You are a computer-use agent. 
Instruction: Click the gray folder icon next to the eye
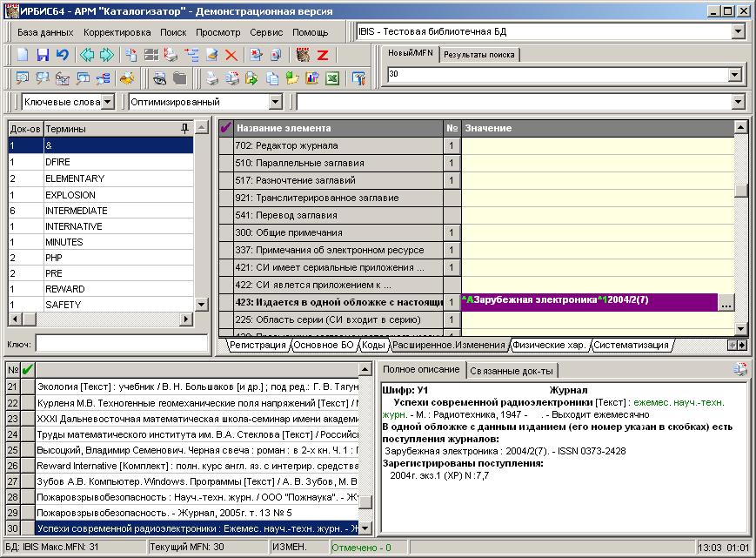pyautogui.click(x=180, y=78)
